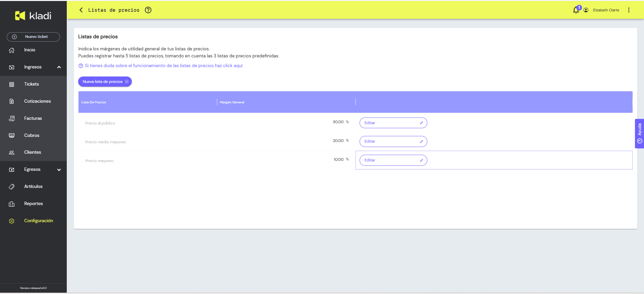
Task: Click the 20.00 % margin value
Action: 341,141
